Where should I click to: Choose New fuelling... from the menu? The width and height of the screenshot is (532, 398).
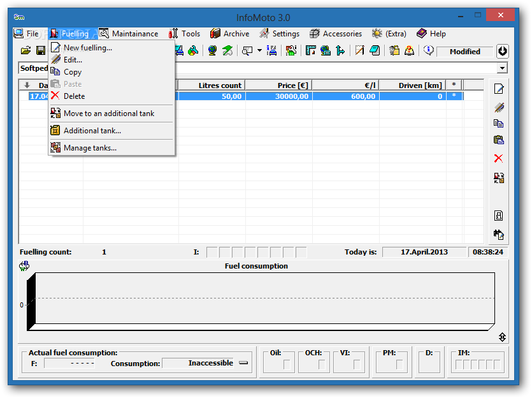click(111, 48)
